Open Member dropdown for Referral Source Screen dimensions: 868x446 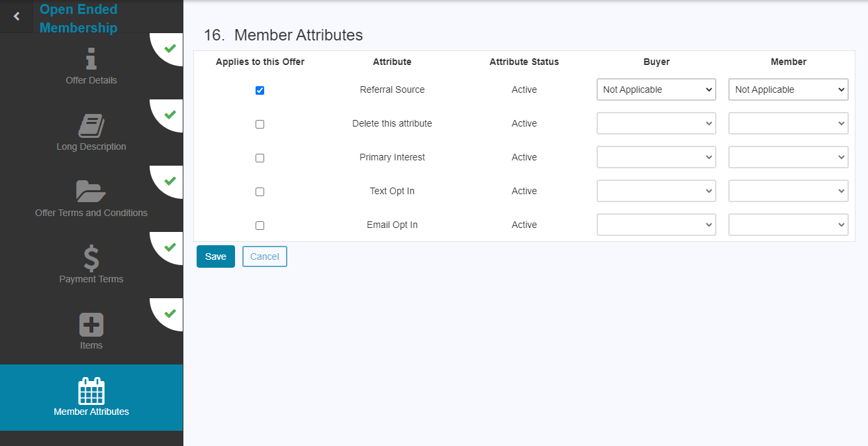click(789, 89)
